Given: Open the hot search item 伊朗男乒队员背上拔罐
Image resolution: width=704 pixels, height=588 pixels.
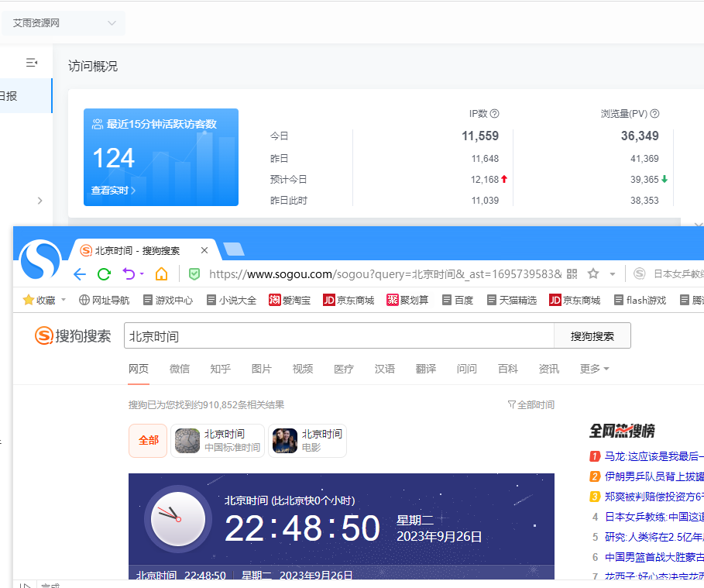Looking at the screenshot, I should point(653,476).
